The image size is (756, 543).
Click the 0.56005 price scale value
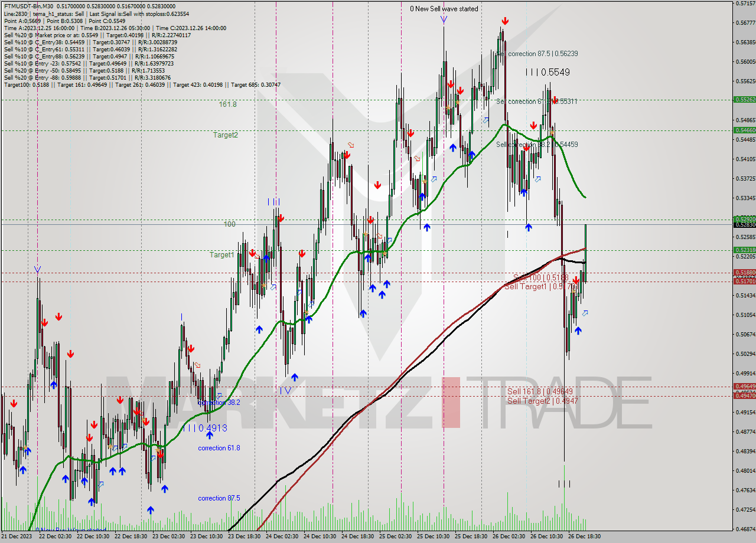coord(746,61)
